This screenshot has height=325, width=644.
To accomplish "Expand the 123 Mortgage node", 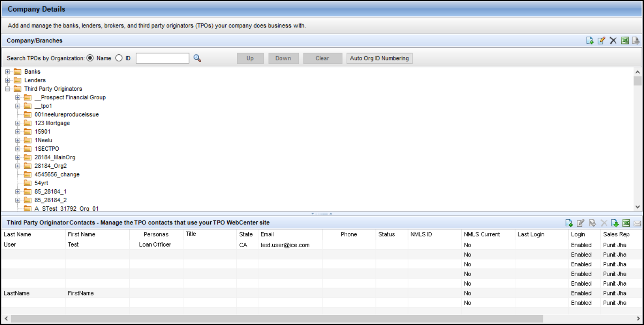I will (18, 123).
